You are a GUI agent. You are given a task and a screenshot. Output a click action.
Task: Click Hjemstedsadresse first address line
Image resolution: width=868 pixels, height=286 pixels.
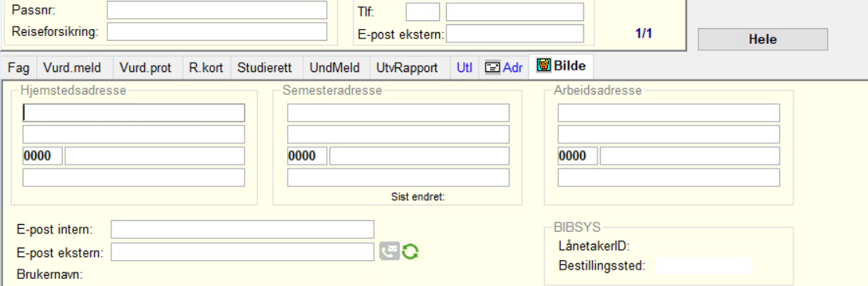point(133,112)
